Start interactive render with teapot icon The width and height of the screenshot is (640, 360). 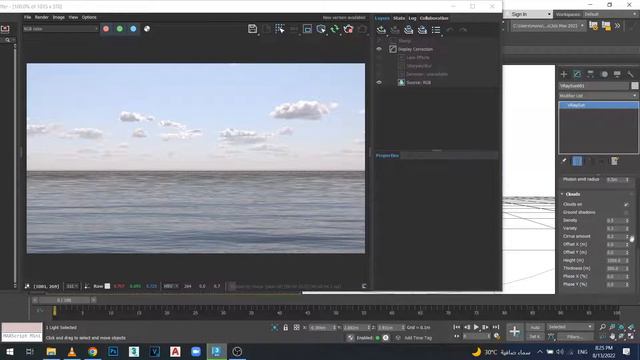[321, 29]
